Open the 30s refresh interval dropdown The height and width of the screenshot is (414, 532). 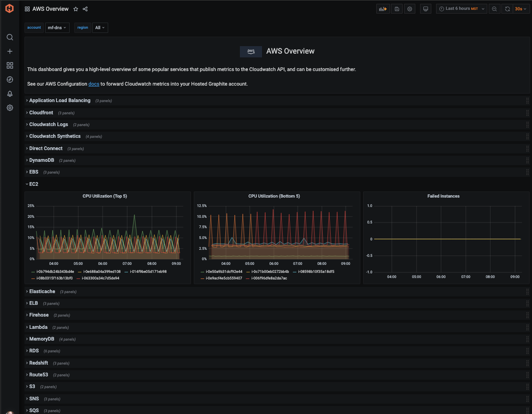pos(520,9)
